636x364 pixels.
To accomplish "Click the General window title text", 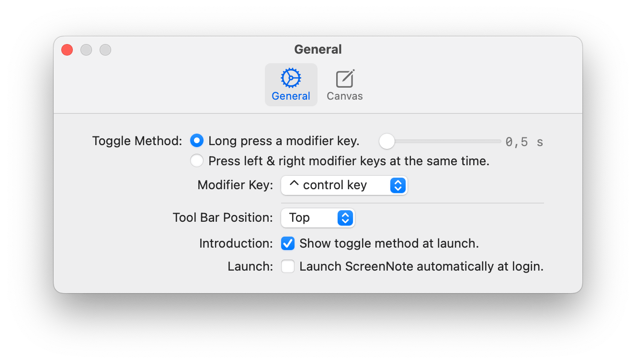I will point(318,49).
